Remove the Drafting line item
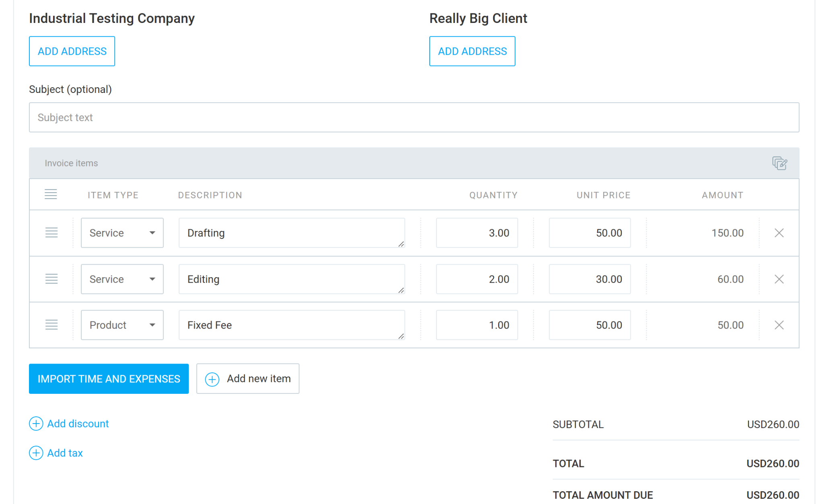Viewport: 824px width, 504px height. [779, 233]
